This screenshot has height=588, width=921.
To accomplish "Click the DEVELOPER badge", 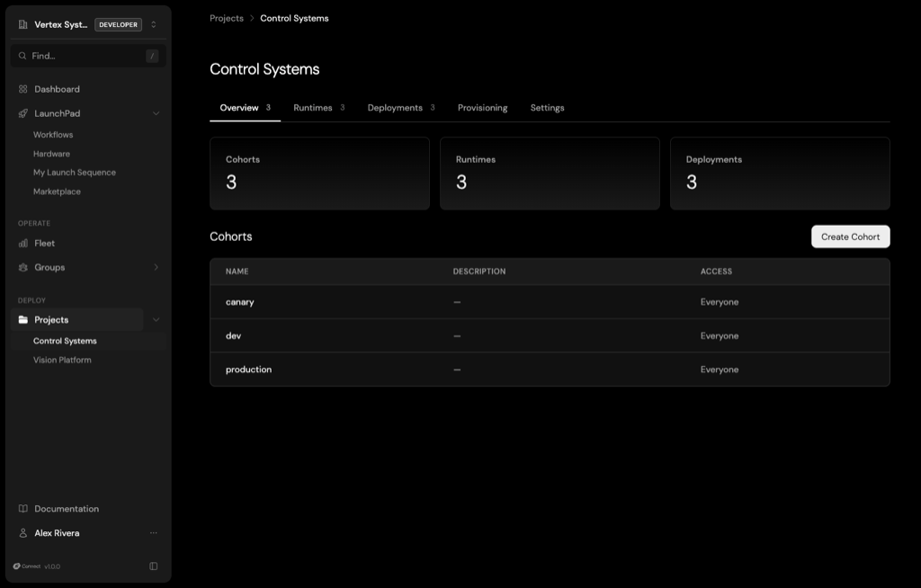I will pos(118,24).
